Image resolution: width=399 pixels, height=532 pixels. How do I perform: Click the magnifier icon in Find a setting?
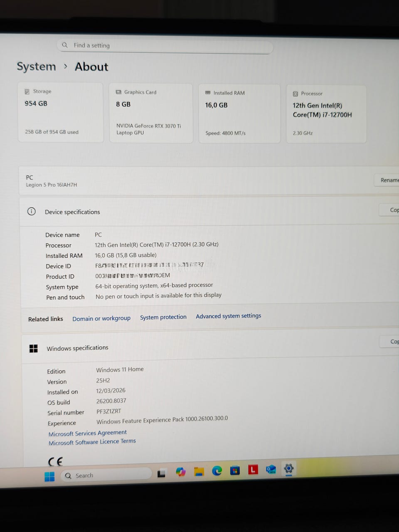pyautogui.click(x=65, y=45)
